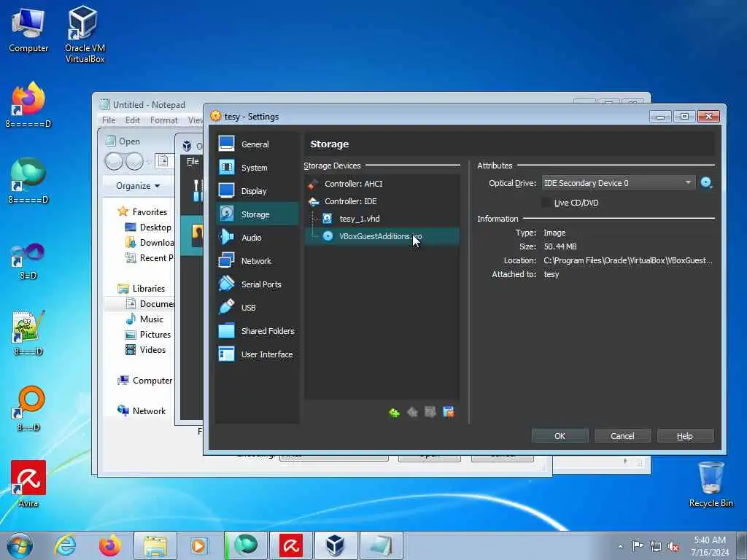
Task: Open the Avira desktop shortcut
Action: tap(28, 483)
